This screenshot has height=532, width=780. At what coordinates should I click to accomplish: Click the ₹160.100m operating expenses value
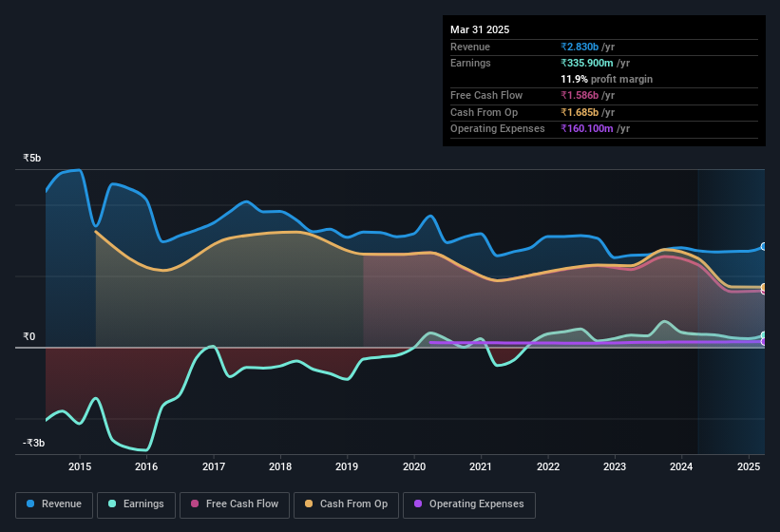click(x=586, y=129)
